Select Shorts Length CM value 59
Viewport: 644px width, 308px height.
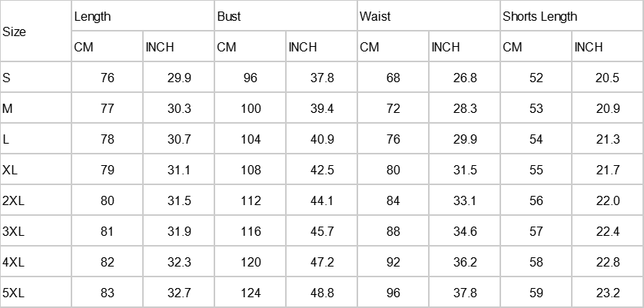536,293
